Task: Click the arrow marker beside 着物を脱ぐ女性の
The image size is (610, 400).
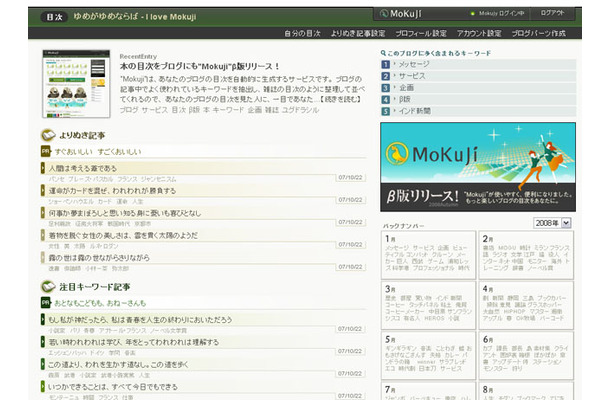Action: [x=42, y=235]
